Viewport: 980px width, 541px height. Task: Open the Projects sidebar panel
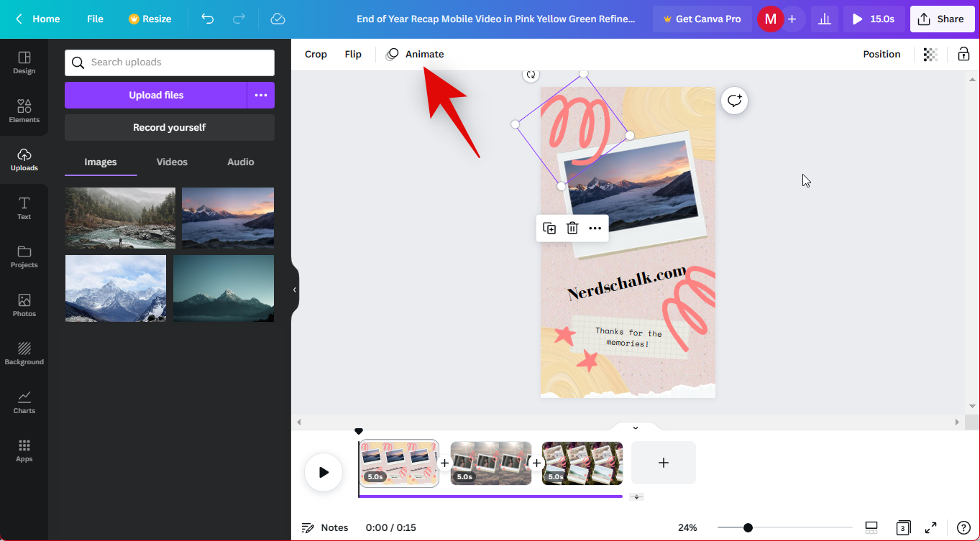(x=24, y=256)
